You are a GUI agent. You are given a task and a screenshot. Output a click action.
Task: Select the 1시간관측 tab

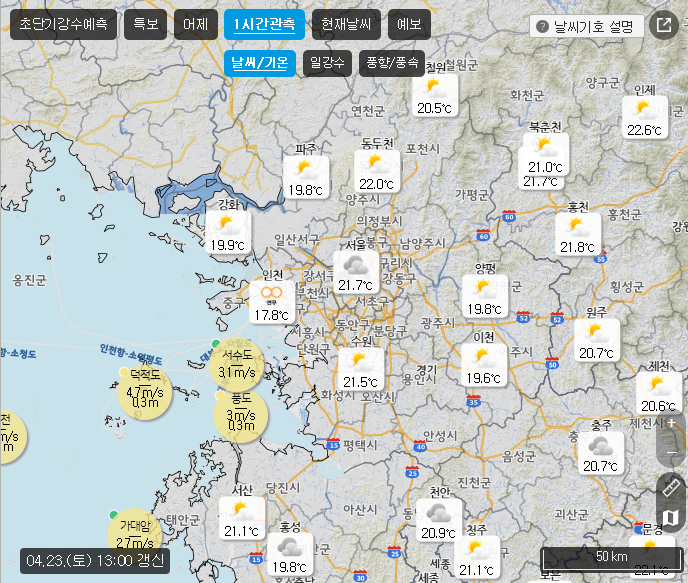pyautogui.click(x=264, y=24)
